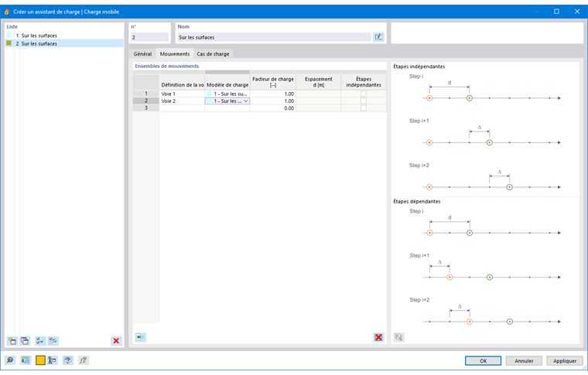Maximize the dialog window
The height and width of the screenshot is (375, 588).
(556, 12)
